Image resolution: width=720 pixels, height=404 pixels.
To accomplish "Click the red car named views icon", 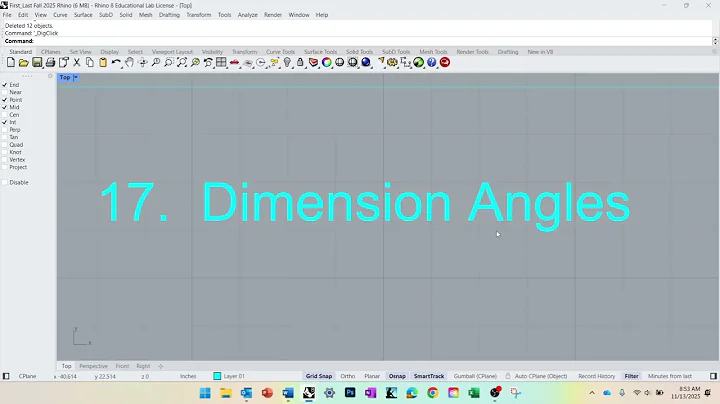I will point(235,62).
